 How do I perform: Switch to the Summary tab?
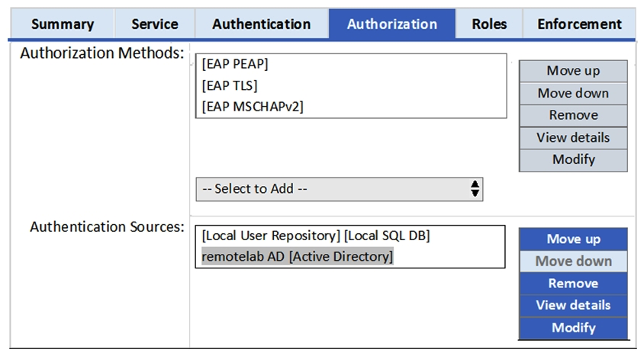coord(63,24)
